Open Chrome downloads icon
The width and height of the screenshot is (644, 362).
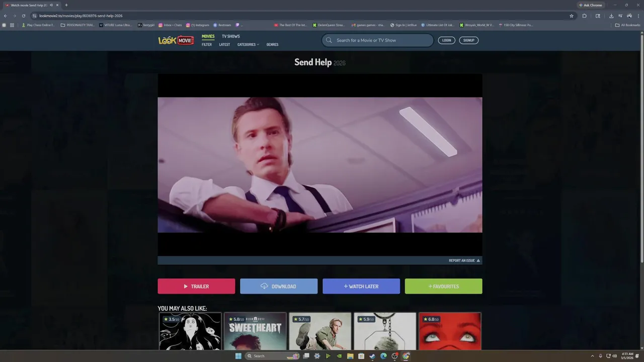click(x=611, y=16)
